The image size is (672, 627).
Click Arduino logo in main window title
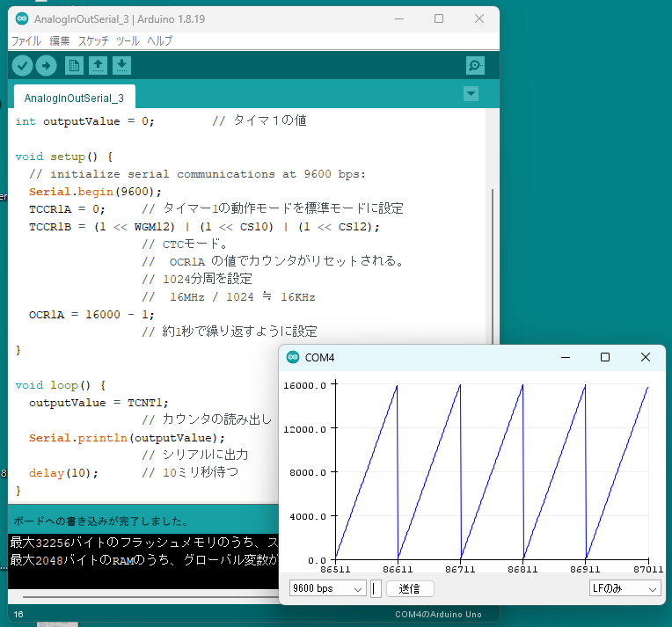22,19
